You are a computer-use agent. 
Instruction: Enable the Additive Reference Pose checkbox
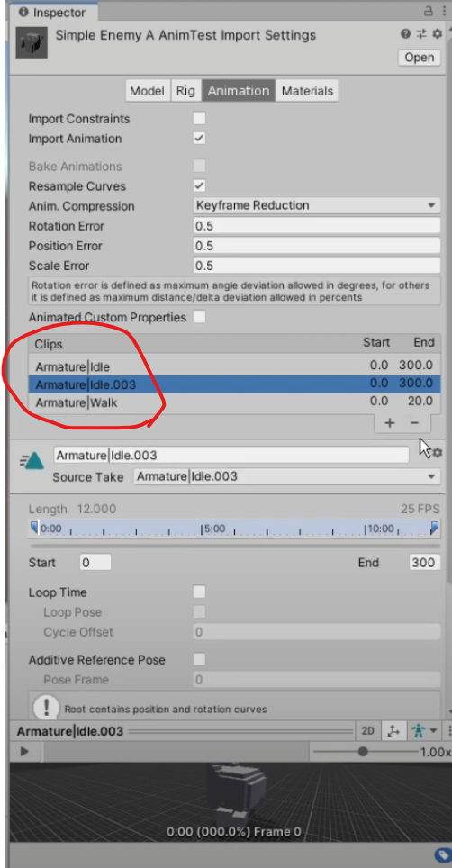point(199,659)
